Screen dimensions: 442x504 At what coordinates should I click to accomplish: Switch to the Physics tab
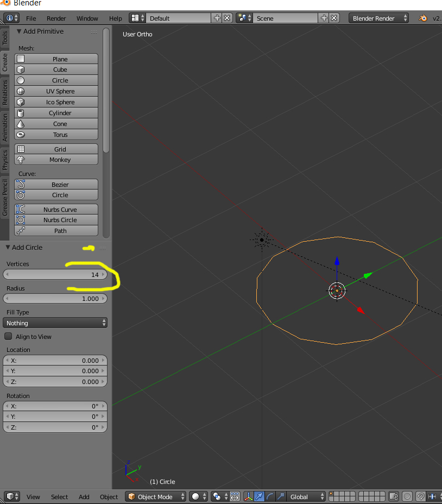coord(5,160)
